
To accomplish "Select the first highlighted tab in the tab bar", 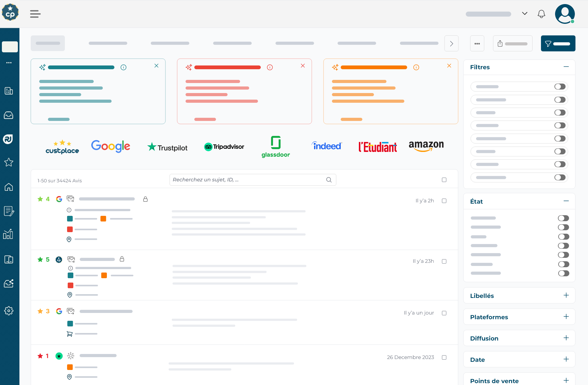I will 48,43.
